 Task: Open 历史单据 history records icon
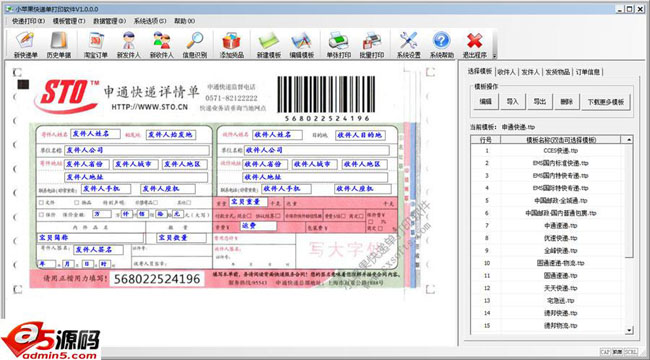(58, 45)
